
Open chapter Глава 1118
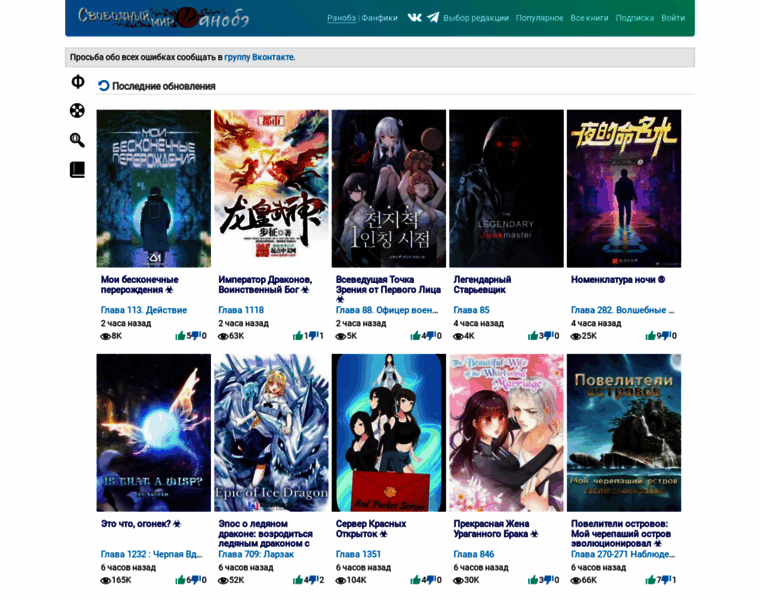pos(241,310)
